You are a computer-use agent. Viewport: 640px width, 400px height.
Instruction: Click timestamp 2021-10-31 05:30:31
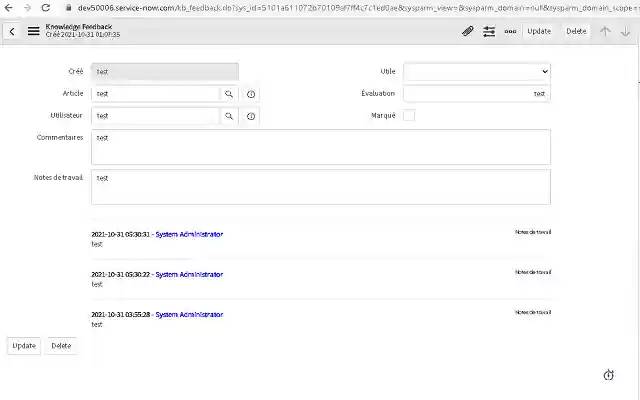tap(120, 234)
